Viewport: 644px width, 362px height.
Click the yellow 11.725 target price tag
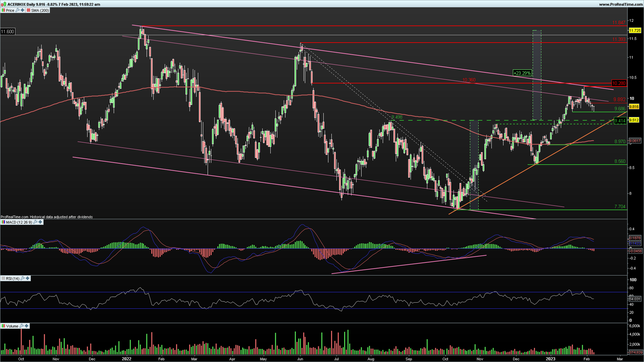point(635,31)
